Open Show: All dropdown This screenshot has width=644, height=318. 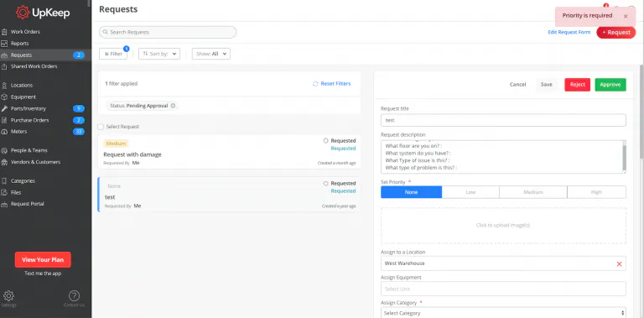[x=211, y=54]
